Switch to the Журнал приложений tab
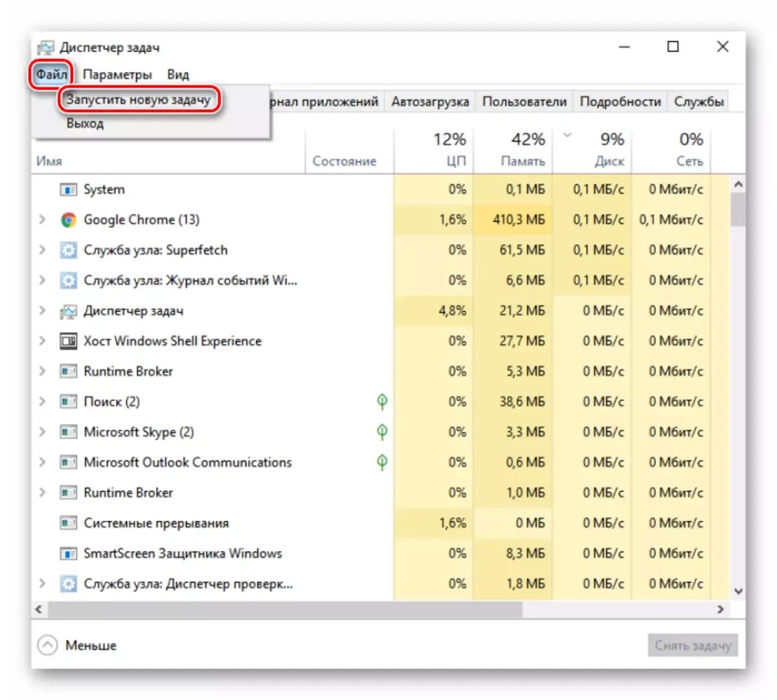 pyautogui.click(x=326, y=102)
